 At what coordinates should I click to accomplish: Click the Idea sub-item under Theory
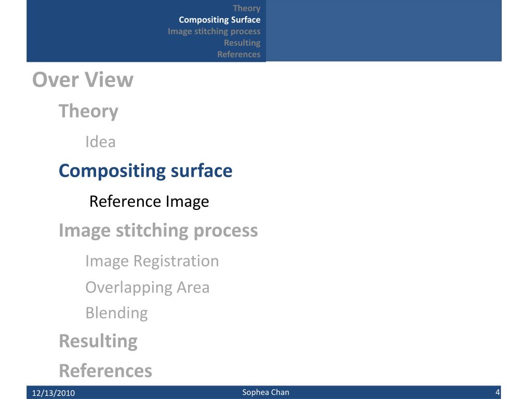tap(100, 142)
